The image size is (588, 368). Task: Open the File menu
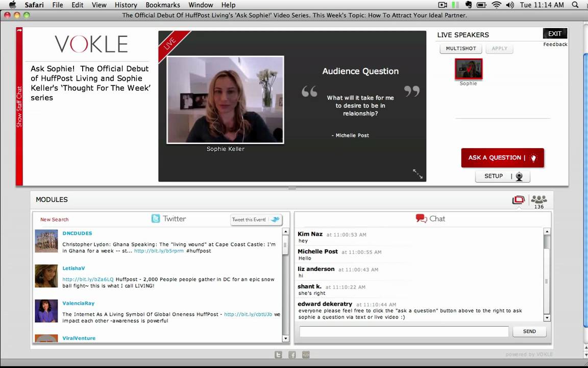(57, 5)
